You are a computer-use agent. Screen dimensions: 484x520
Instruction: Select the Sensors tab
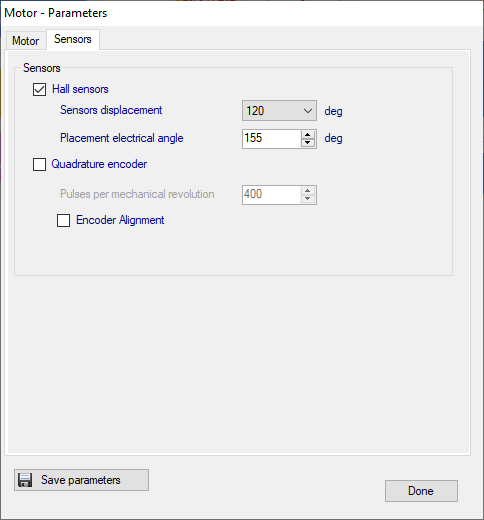pyautogui.click(x=73, y=39)
